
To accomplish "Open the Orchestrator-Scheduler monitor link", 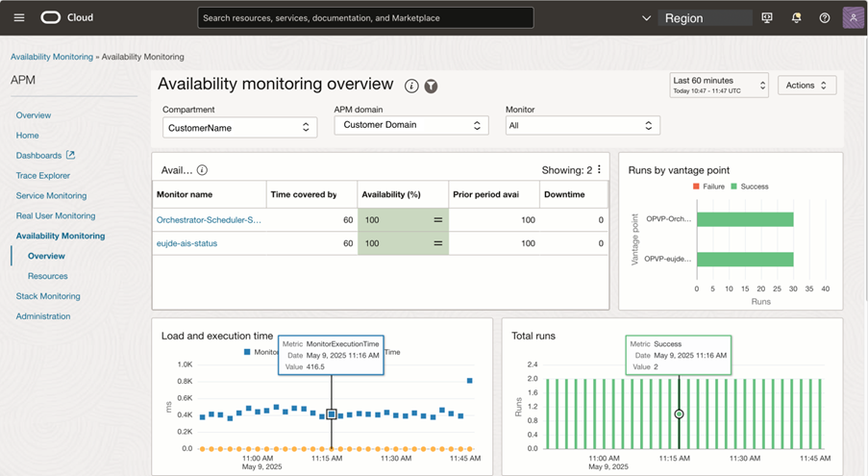I will coord(209,219).
